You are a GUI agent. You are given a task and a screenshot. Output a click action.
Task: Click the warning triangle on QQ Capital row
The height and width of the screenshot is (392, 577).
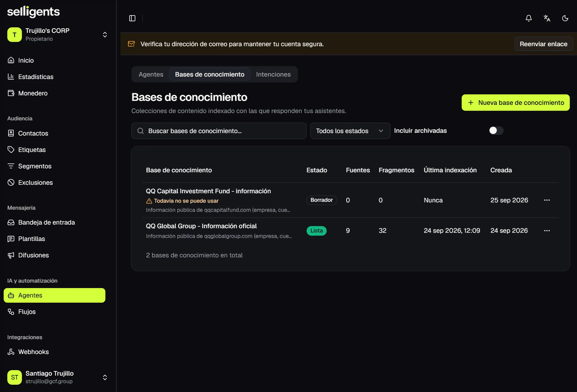[149, 201]
